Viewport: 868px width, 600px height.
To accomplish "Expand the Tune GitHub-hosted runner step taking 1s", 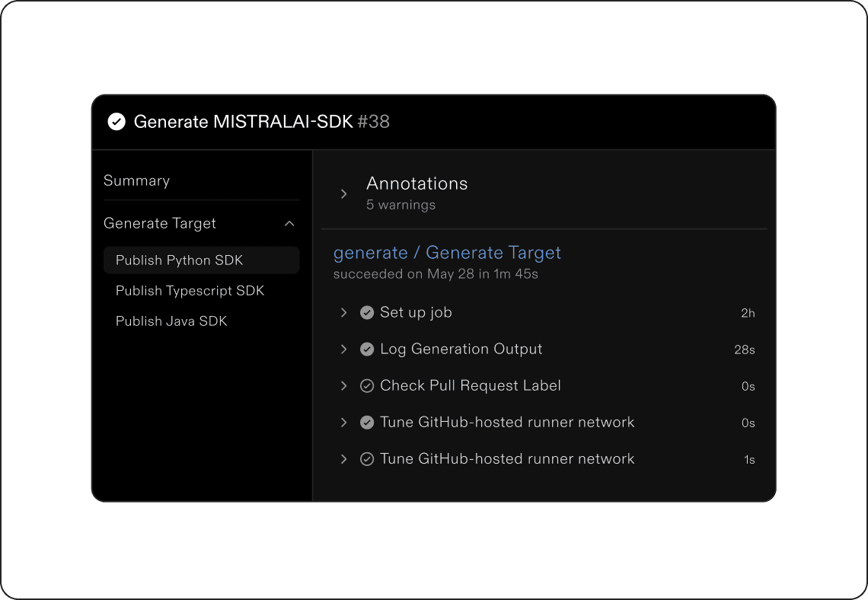I will point(344,459).
